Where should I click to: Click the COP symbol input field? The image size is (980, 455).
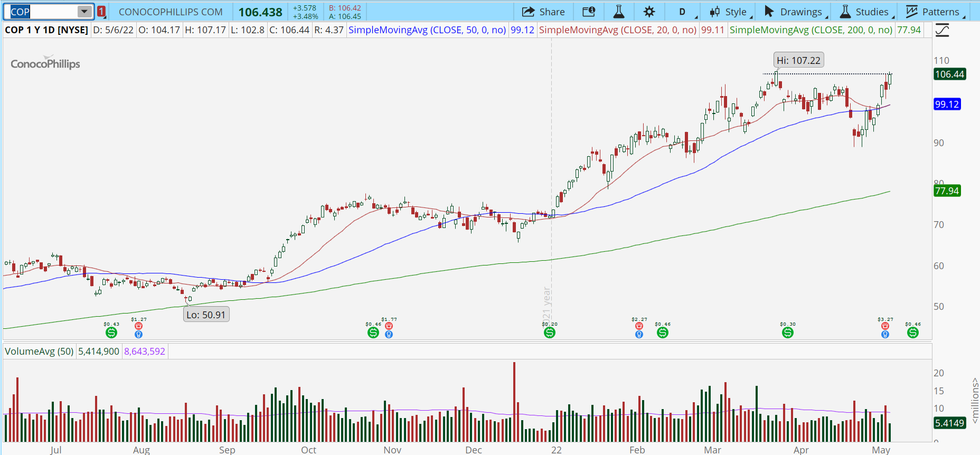point(43,12)
